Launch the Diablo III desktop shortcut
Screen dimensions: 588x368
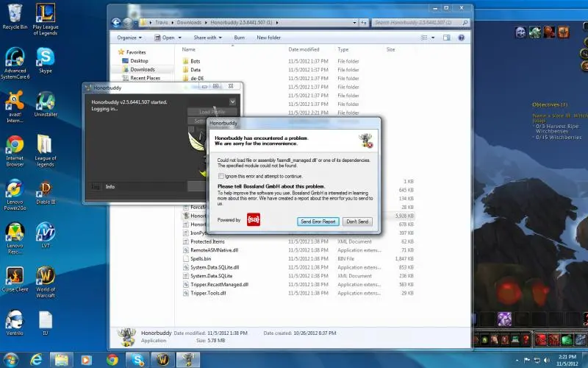tap(46, 192)
